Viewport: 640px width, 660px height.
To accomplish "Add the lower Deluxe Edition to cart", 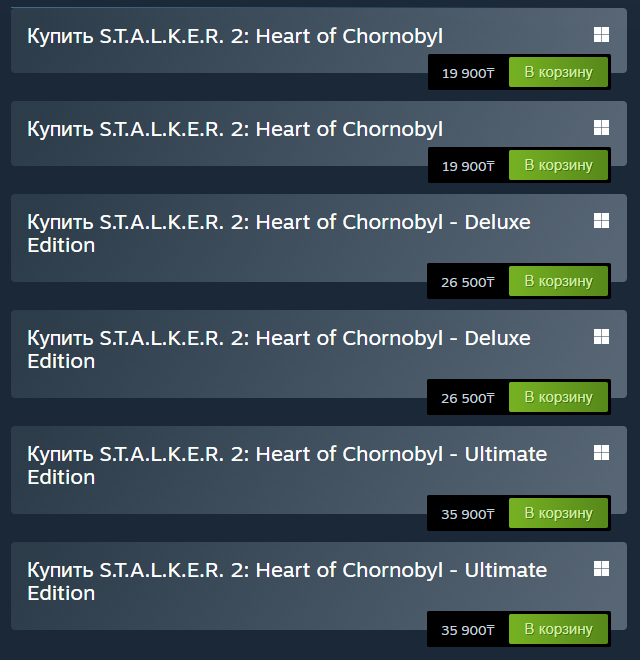I will 558,397.
